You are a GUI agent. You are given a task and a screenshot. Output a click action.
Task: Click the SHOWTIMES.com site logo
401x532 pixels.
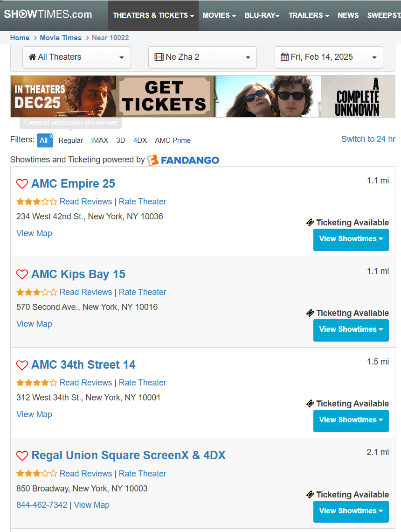[48, 14]
